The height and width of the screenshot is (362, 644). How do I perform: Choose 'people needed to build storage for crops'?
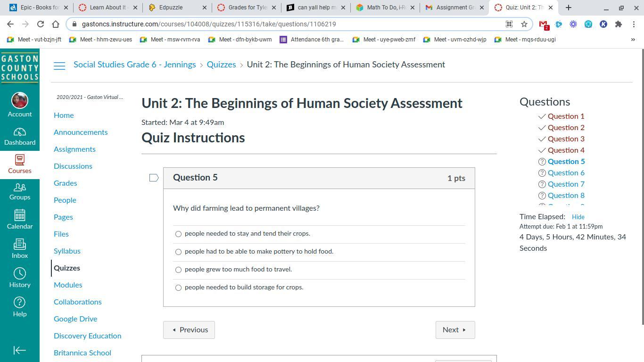178,288
